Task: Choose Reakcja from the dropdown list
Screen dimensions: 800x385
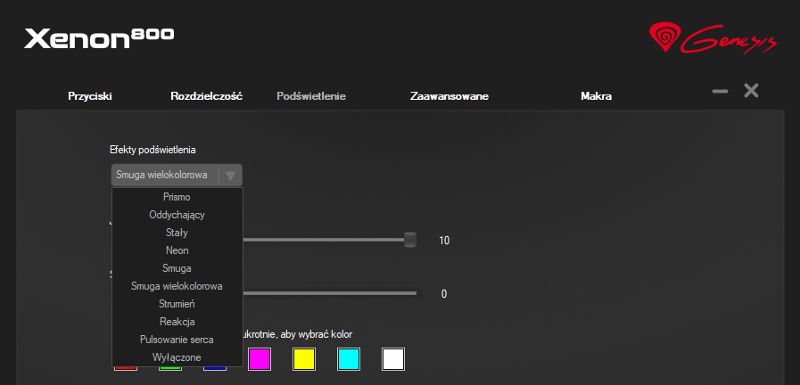Action: pyautogui.click(x=177, y=322)
